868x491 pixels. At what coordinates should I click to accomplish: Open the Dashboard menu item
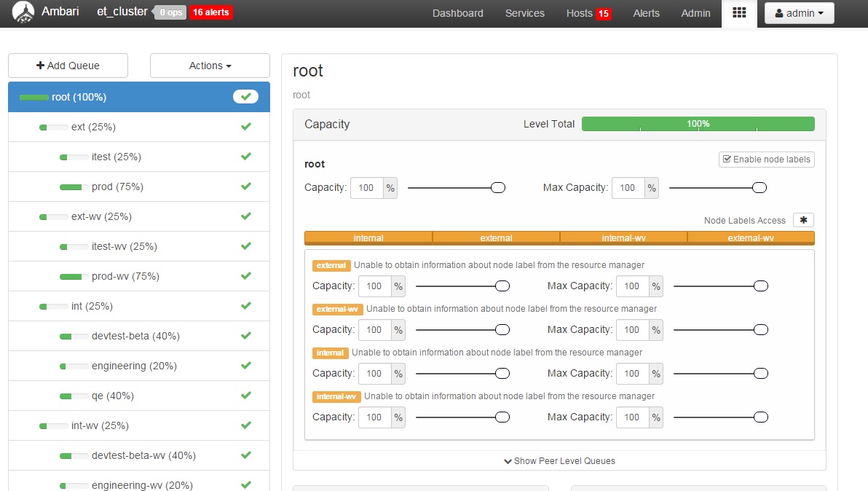tap(457, 13)
